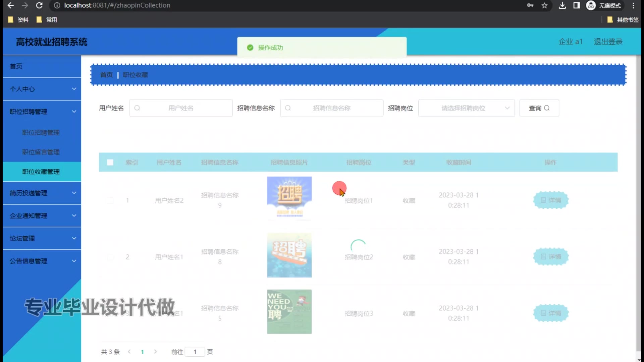Check the checkbox for row 2
The width and height of the screenshot is (644, 362).
(110, 257)
